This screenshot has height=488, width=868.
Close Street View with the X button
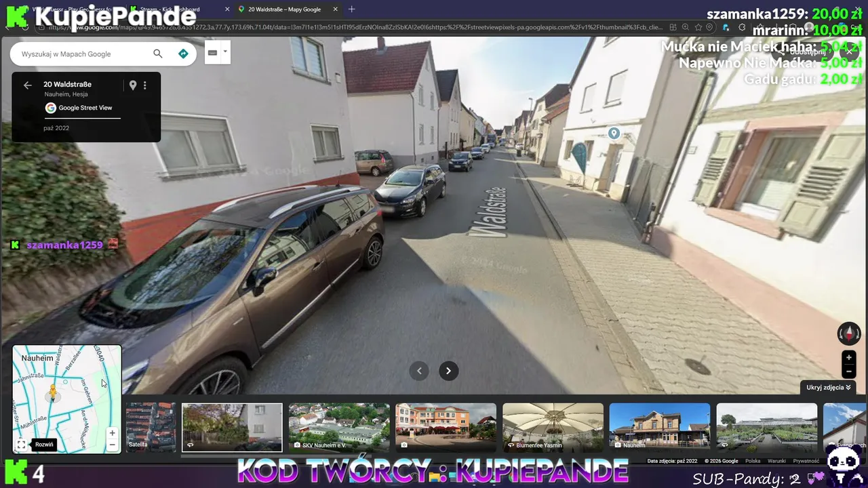pyautogui.click(x=849, y=52)
